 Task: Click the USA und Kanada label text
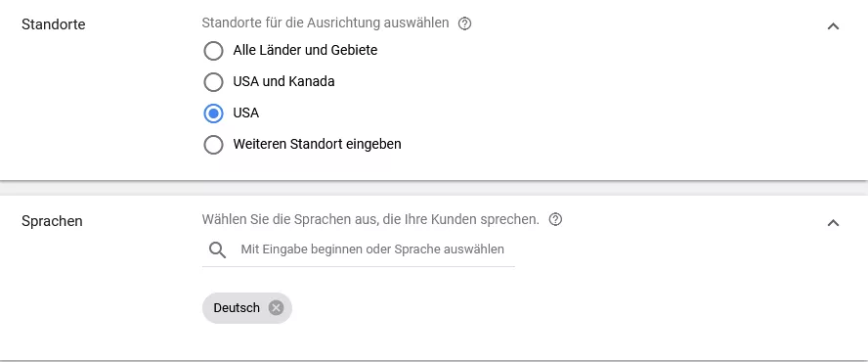(283, 81)
